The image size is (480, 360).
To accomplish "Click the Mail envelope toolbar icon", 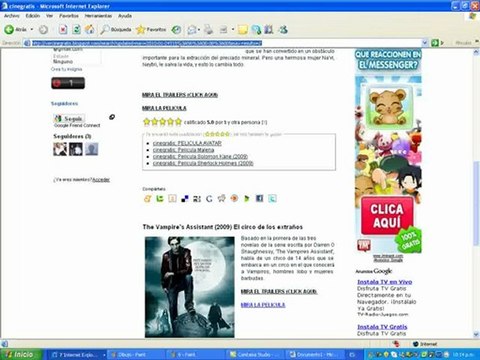I will (x=192, y=30).
